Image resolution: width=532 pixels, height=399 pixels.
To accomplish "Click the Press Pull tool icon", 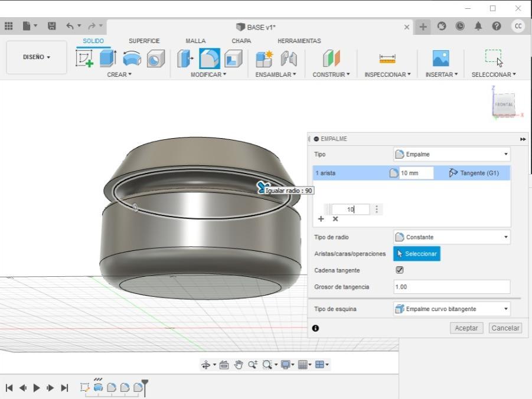I will point(185,58).
